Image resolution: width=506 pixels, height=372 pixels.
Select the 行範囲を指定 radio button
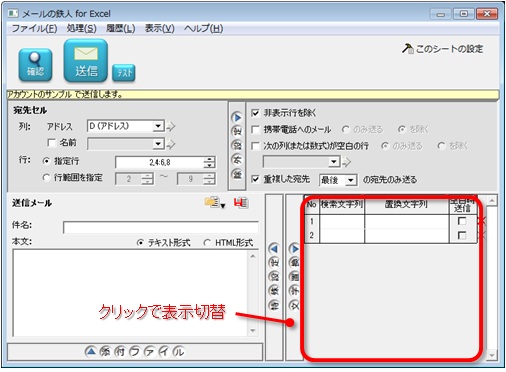point(46,178)
